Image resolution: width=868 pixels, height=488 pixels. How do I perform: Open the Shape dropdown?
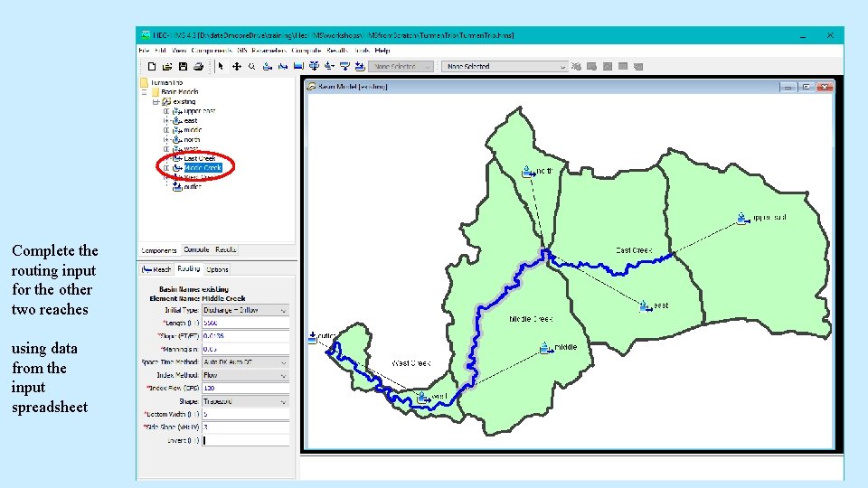245,401
